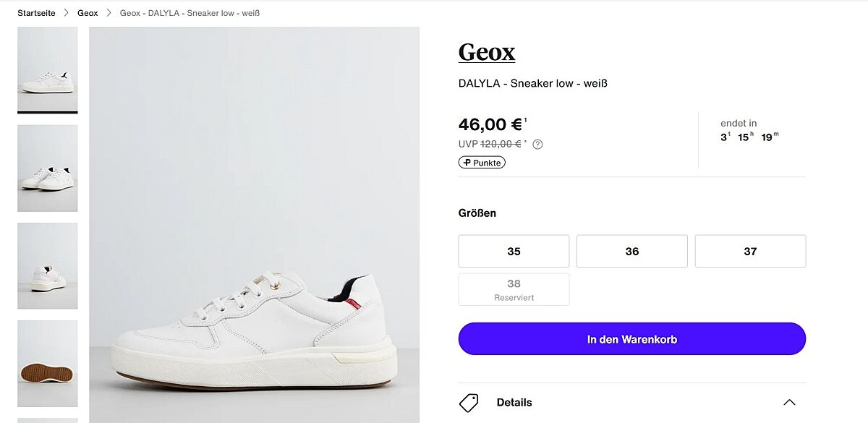
Task: Click the Punkte badge
Action: coord(482,163)
